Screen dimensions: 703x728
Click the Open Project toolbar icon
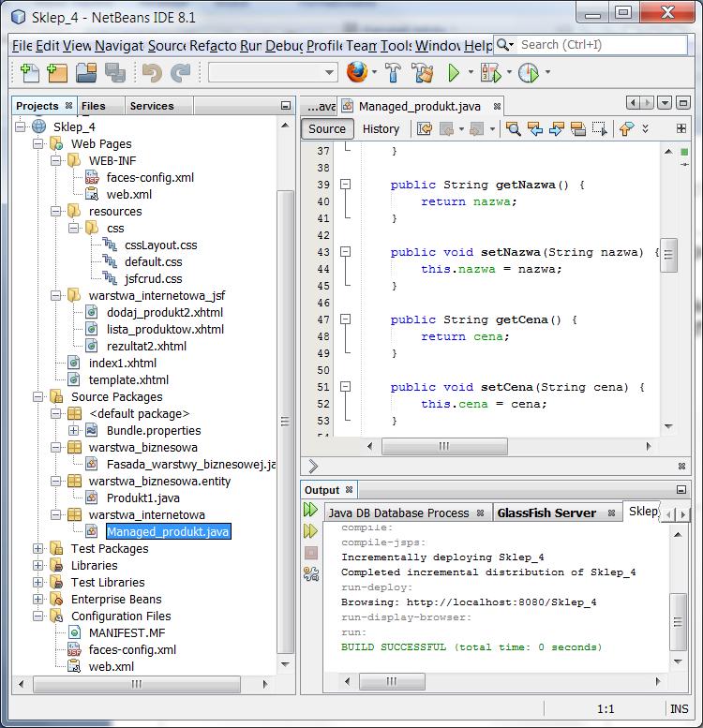coord(86,73)
